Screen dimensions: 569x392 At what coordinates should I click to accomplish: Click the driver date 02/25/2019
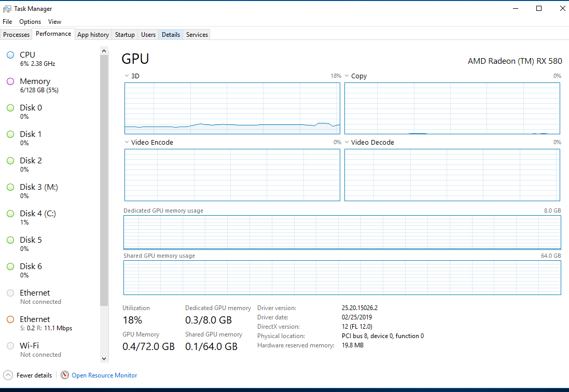pyautogui.click(x=357, y=317)
